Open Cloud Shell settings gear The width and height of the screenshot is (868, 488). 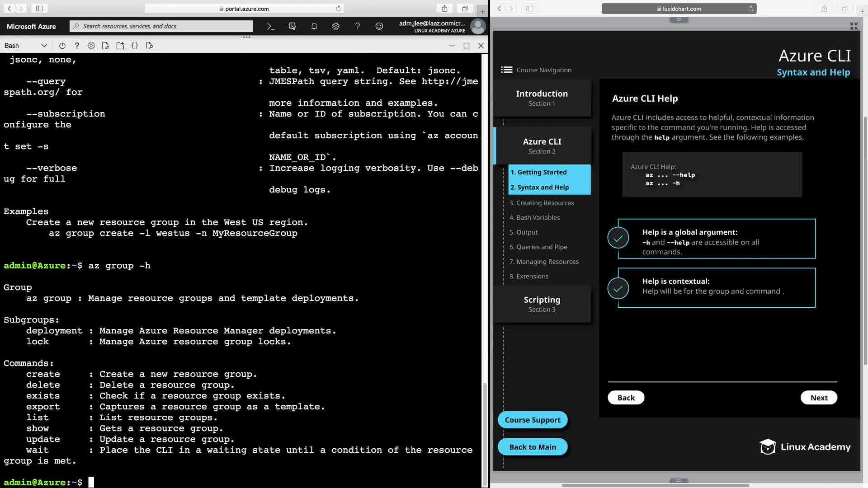tap(91, 46)
